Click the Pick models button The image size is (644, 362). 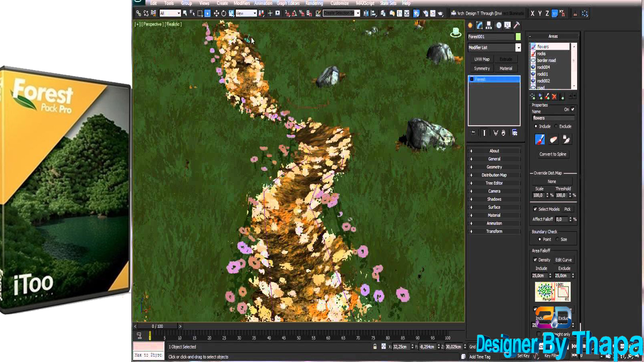point(568,209)
